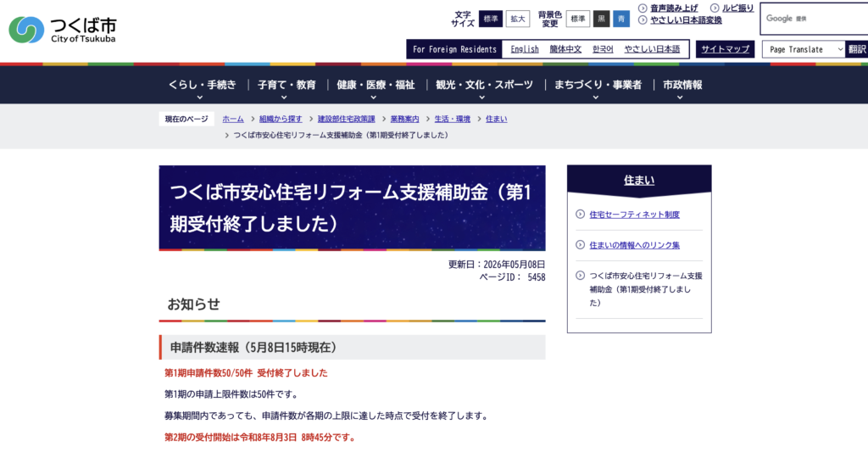Click the arrow icon beside 住宅セーフティネット制度
Image resolution: width=868 pixels, height=458 pixels.
pyautogui.click(x=580, y=215)
